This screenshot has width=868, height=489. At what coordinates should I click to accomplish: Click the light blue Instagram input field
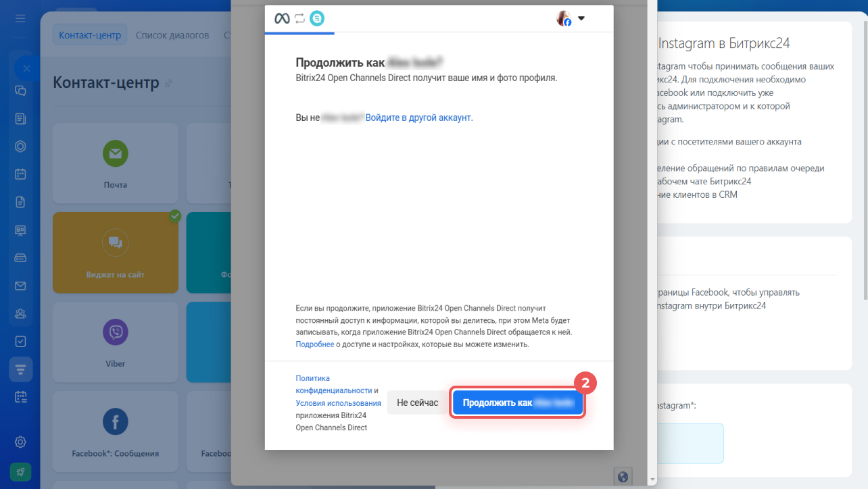pyautogui.click(x=690, y=443)
